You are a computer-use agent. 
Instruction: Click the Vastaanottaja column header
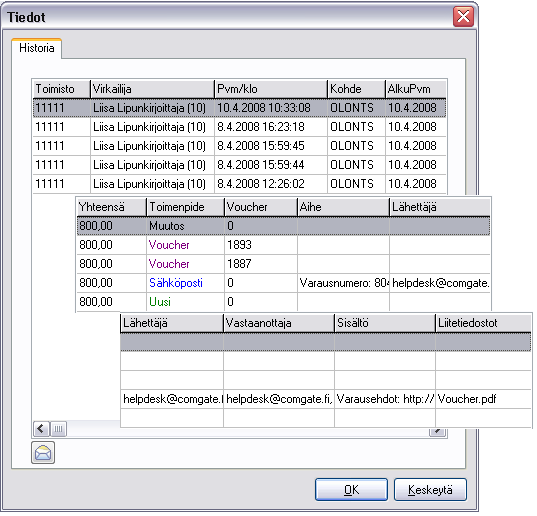click(x=279, y=323)
